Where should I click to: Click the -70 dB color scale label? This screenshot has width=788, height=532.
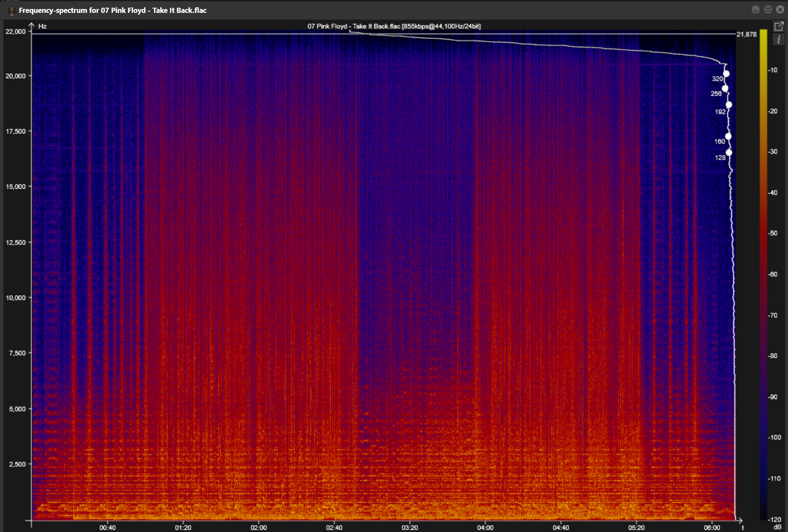tap(773, 315)
